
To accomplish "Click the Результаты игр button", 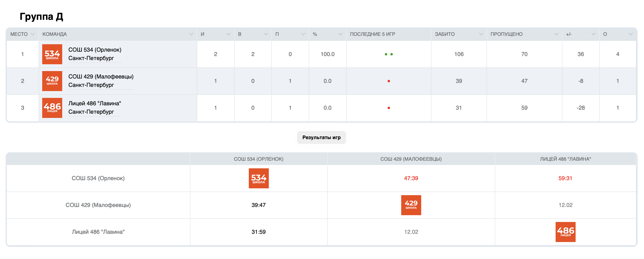I will (x=321, y=137).
